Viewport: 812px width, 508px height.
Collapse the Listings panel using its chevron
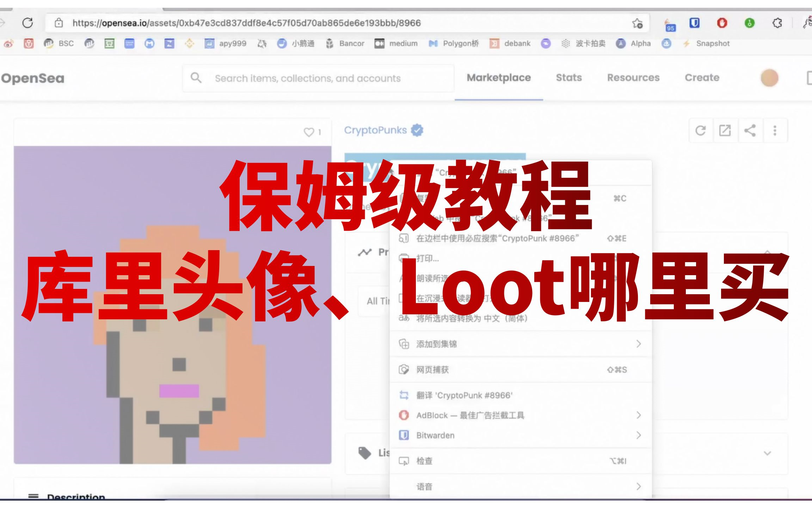click(x=767, y=453)
